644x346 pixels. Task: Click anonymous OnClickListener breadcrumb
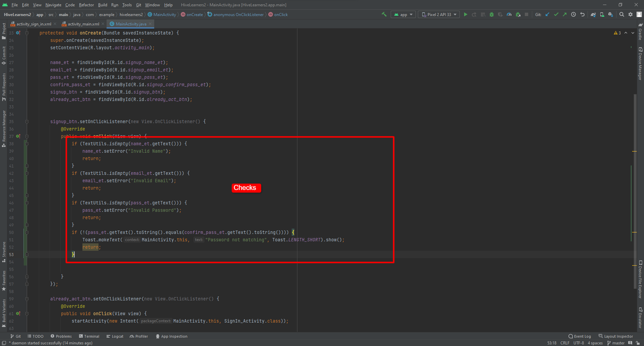pos(235,15)
